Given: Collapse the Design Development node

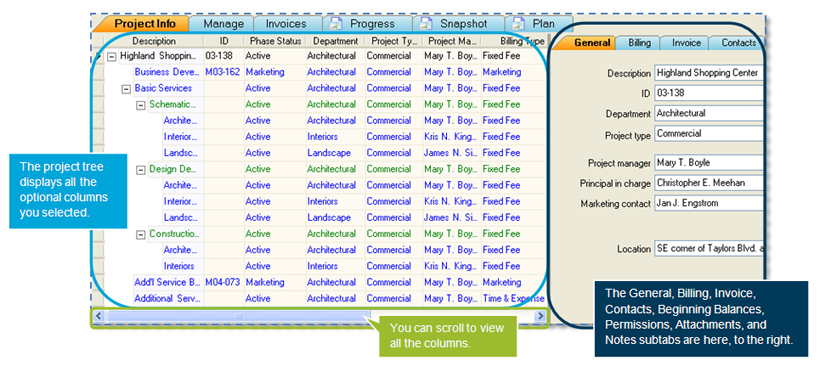Looking at the screenshot, I should pyautogui.click(x=140, y=170).
